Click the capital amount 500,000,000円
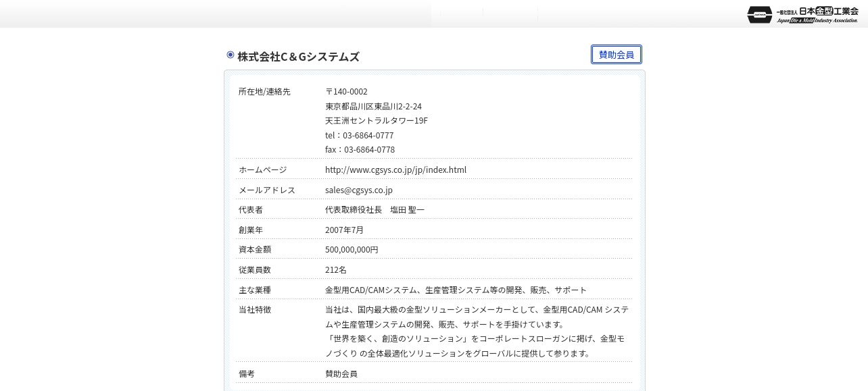 click(x=352, y=249)
